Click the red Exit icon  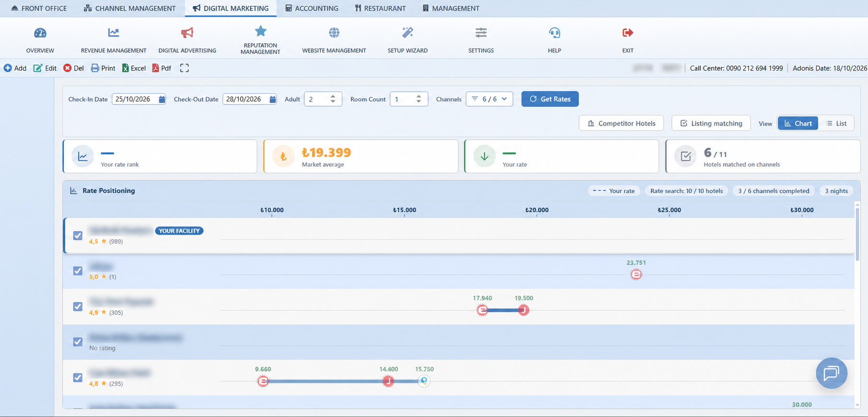(x=628, y=33)
